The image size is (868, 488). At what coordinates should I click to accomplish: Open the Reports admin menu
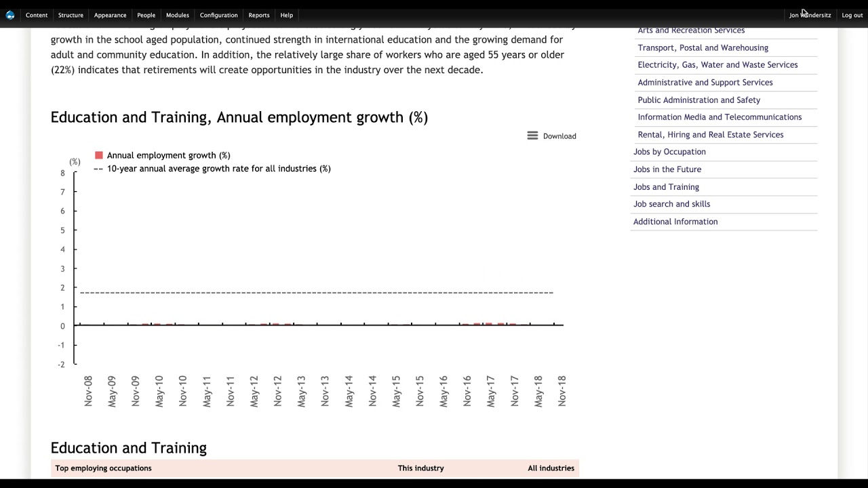[x=258, y=15]
